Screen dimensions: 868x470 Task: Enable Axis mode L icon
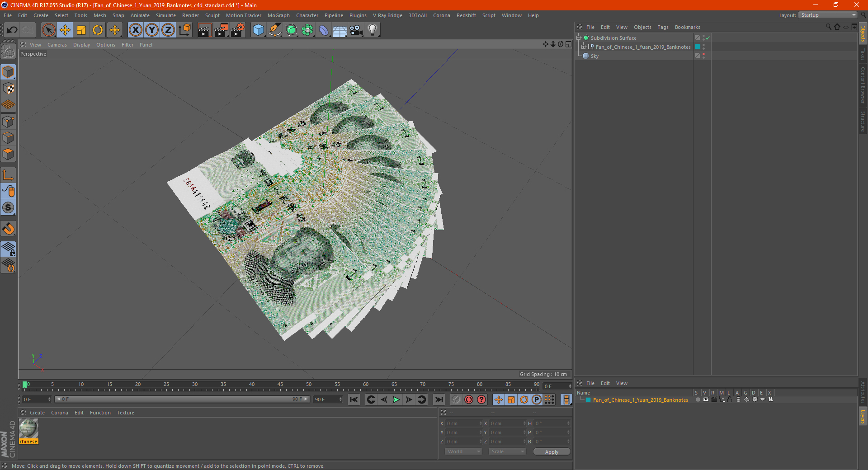pos(8,175)
